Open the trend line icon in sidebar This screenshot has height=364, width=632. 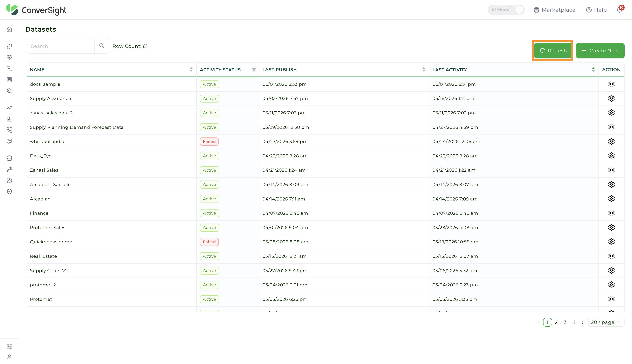click(x=9, y=108)
